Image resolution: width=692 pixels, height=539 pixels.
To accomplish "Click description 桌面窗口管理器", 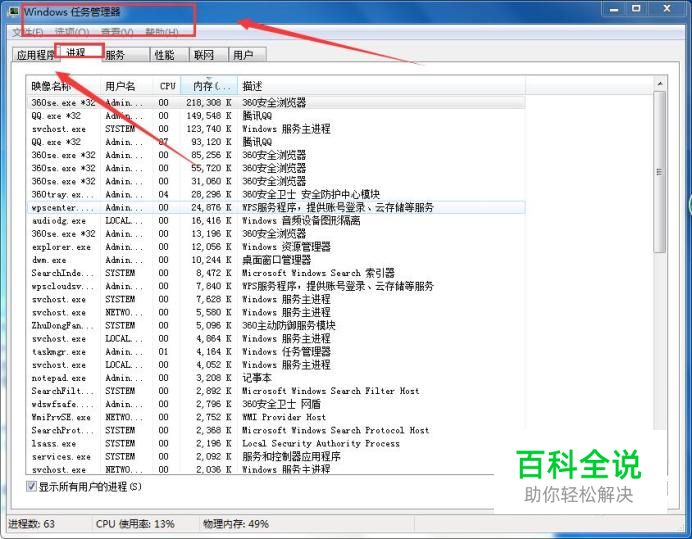I will [x=277, y=260].
